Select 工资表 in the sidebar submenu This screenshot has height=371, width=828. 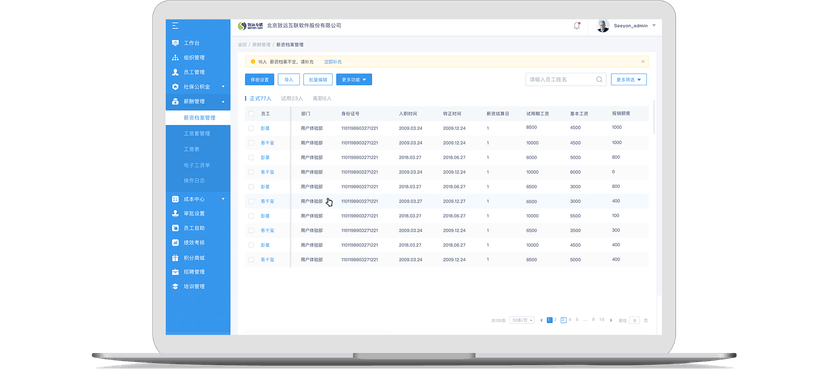tap(191, 149)
